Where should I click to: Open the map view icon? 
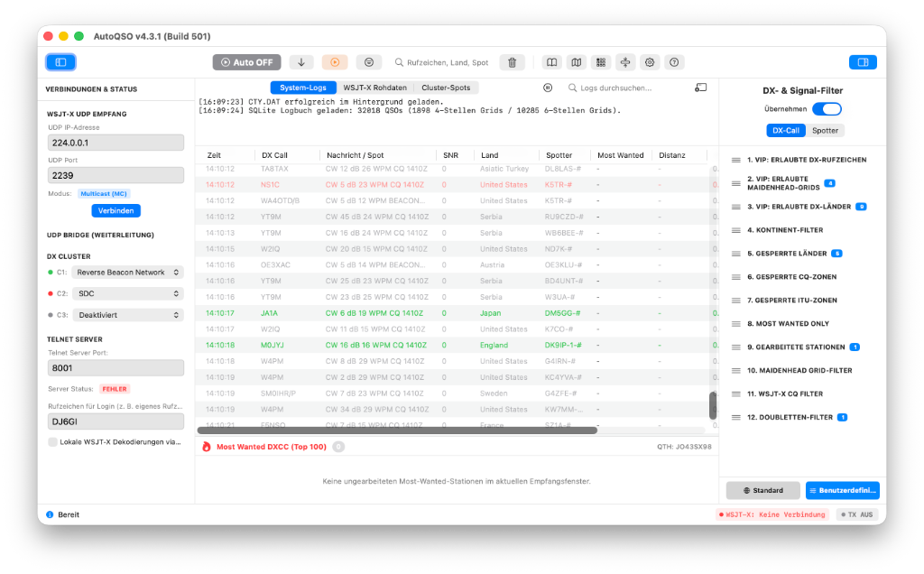click(x=577, y=62)
